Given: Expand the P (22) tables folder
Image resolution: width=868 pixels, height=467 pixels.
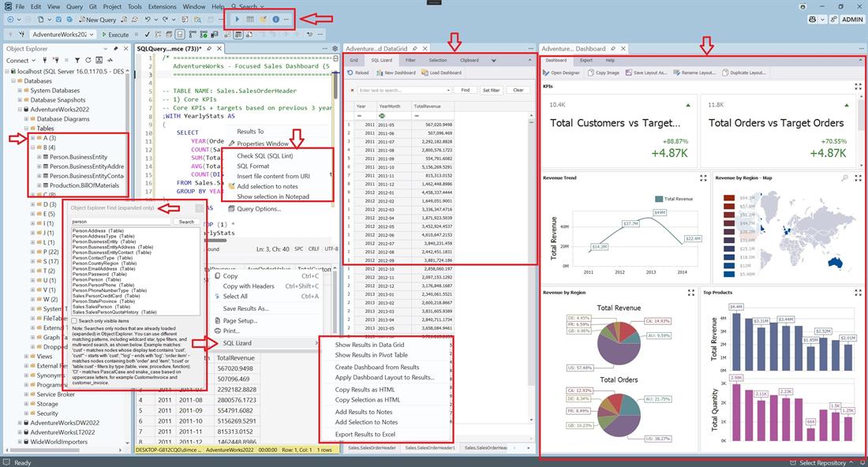Looking at the screenshot, I should (x=32, y=252).
